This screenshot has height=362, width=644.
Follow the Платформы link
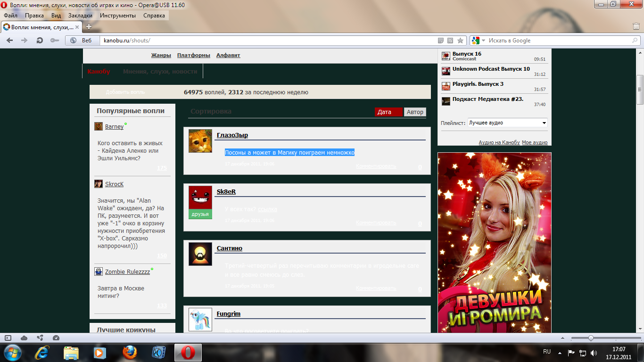point(194,55)
